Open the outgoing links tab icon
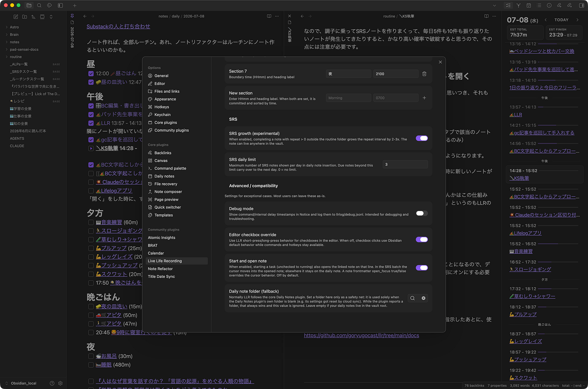This screenshot has width=588, height=389. [569, 6]
